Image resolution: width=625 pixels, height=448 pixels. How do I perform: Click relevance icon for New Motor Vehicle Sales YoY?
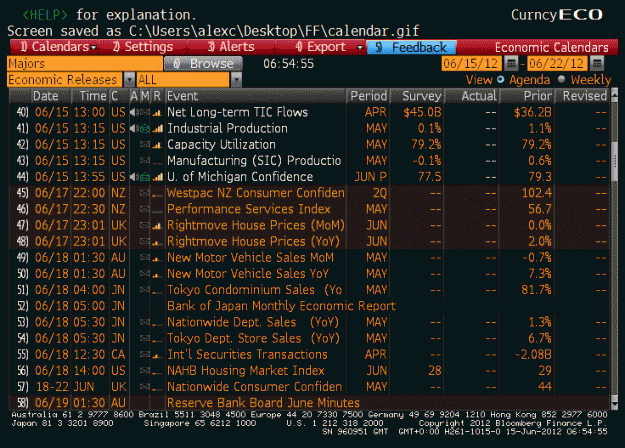[x=157, y=274]
